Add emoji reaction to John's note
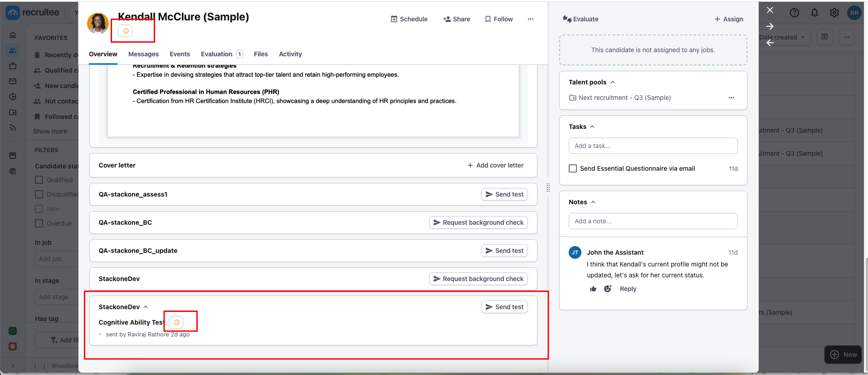This screenshot has height=375, width=868. 608,289
